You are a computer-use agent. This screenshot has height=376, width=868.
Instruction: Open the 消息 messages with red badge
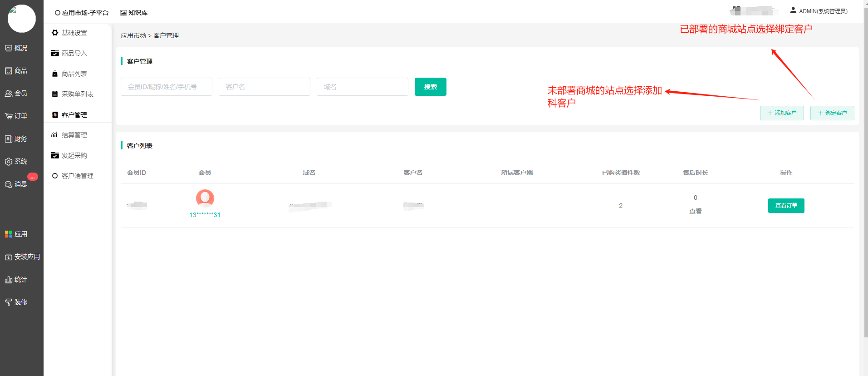(16, 184)
